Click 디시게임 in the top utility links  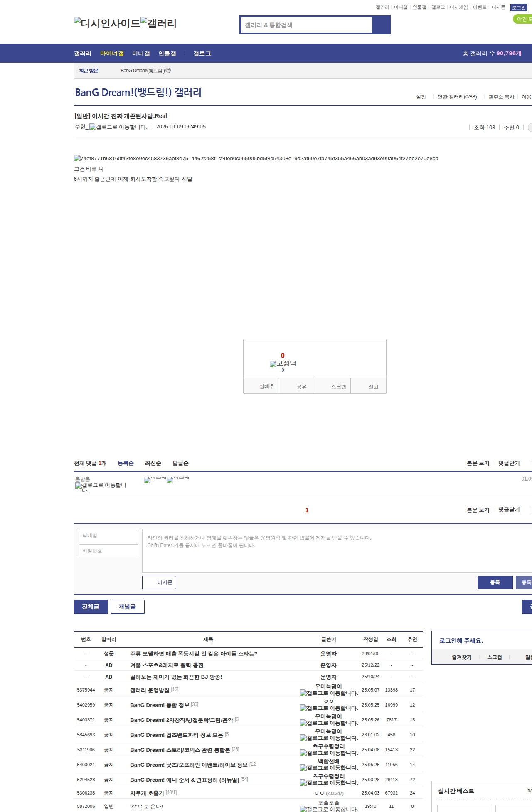[458, 7]
